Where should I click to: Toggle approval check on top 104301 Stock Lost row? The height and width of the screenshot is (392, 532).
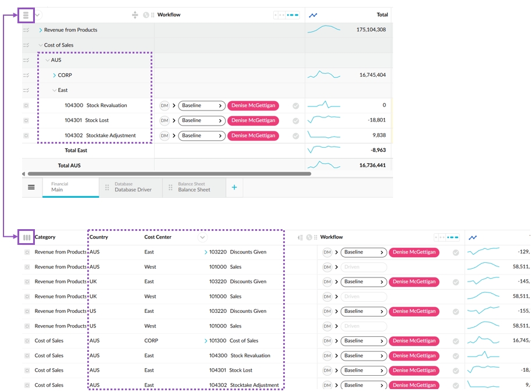(x=295, y=121)
